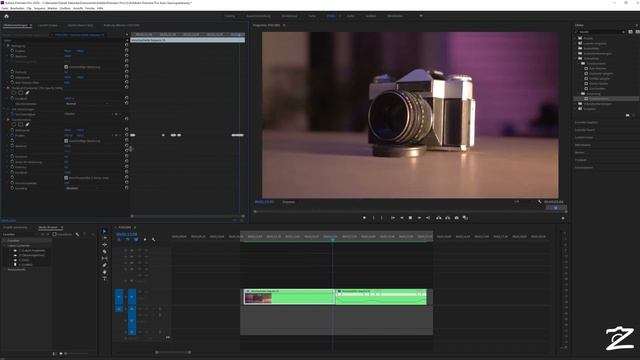640x360 pixels.
Task: Open playback resolution dropdown in Program monitor
Action: (517, 202)
